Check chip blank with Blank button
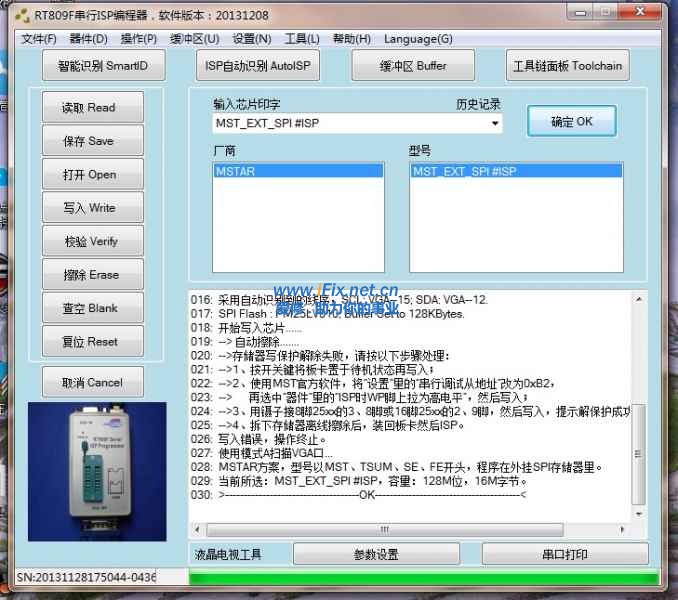Screen dimensions: 678x600 92,308
